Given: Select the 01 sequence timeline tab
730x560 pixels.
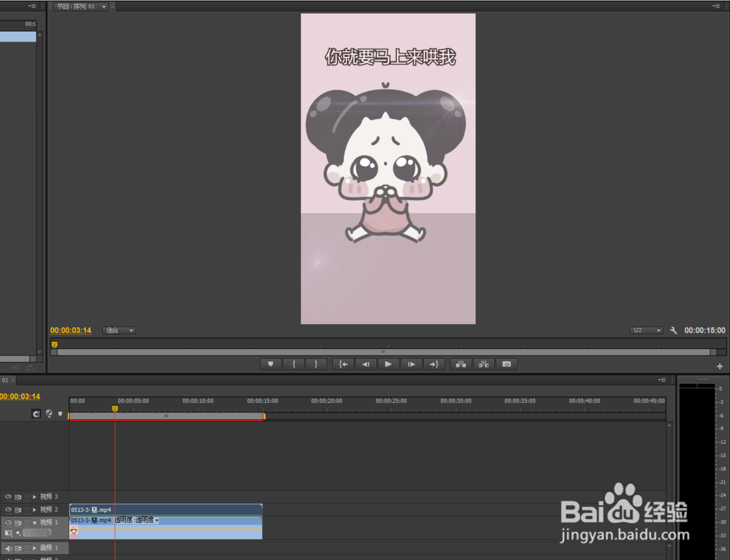Looking at the screenshot, I should (4, 380).
